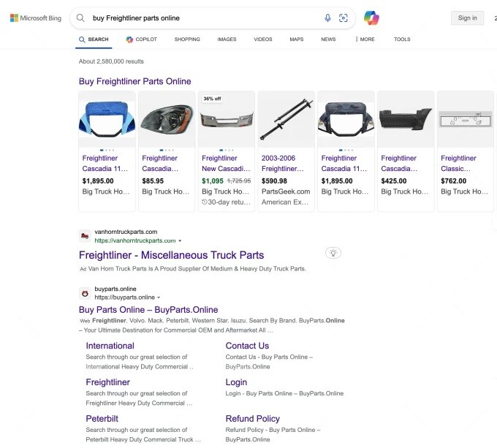The height and width of the screenshot is (448, 497).
Task: Open the Images tab
Action: [x=227, y=39]
